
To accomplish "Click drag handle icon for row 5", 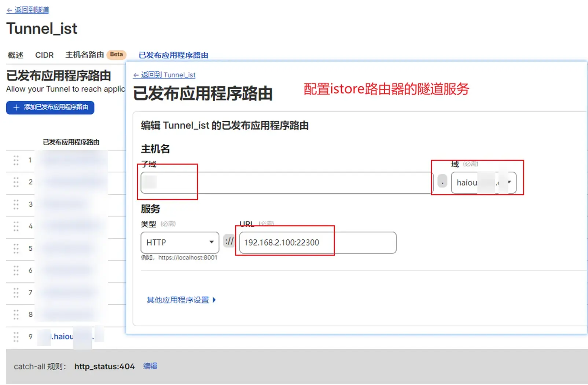I will (x=16, y=249).
